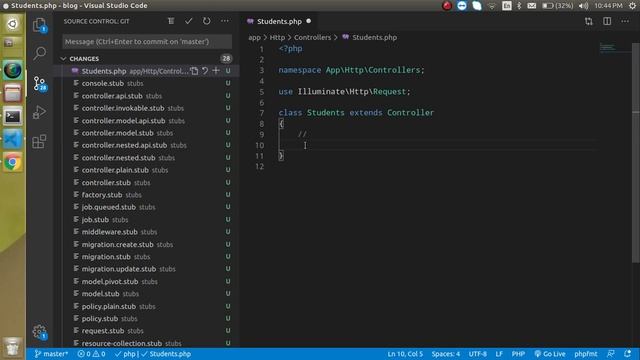Change encoding via UTF-8 status item
This screenshot has width=640, height=360.
coord(478,354)
